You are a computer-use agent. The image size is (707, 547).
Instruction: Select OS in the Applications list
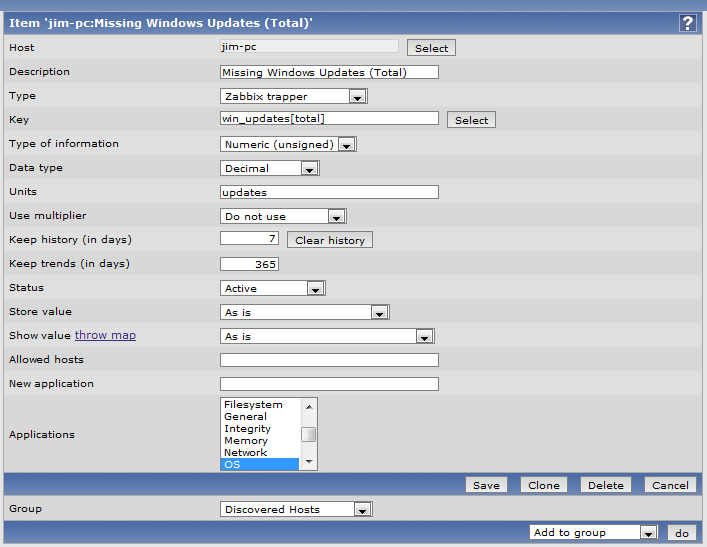[259, 464]
